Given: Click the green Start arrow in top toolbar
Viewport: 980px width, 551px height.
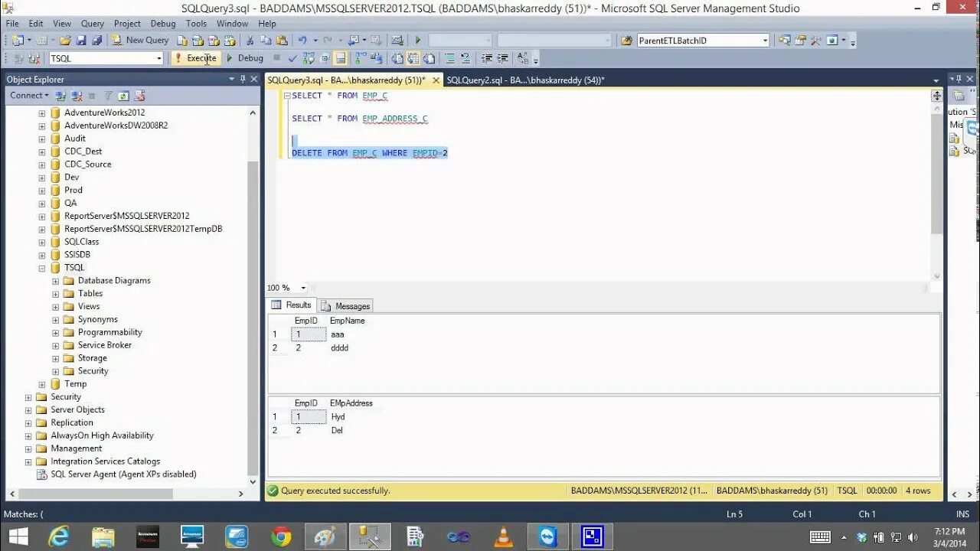Looking at the screenshot, I should pos(418,40).
